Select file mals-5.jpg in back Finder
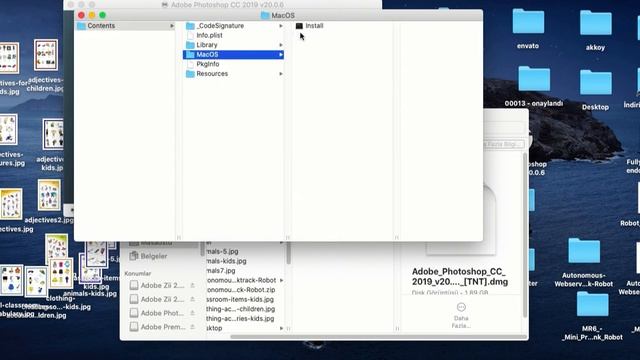This screenshot has width=640, height=360. click(223, 251)
